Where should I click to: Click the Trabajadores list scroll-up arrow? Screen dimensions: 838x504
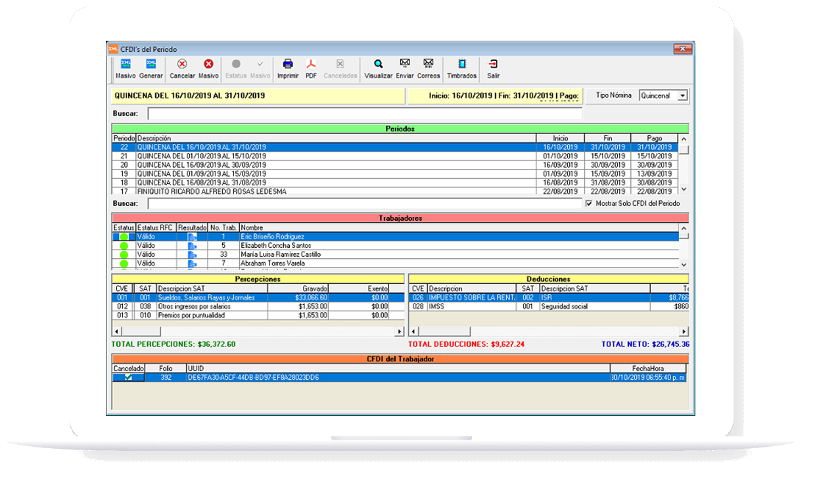[684, 228]
